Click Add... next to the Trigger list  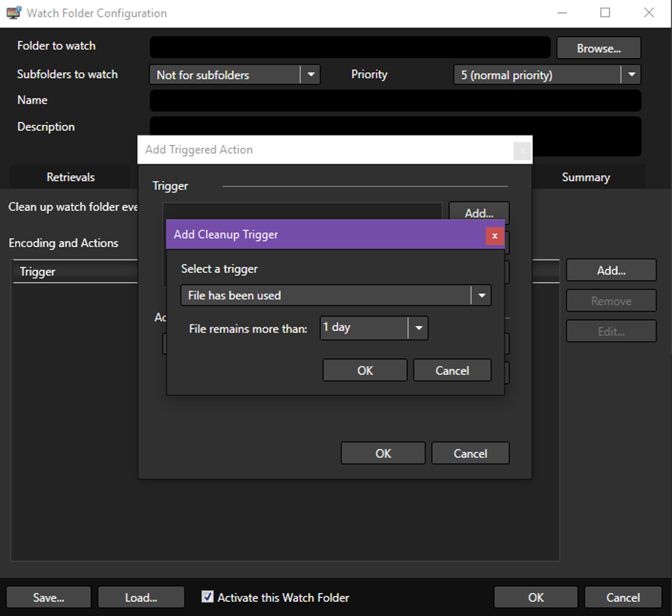click(x=479, y=213)
